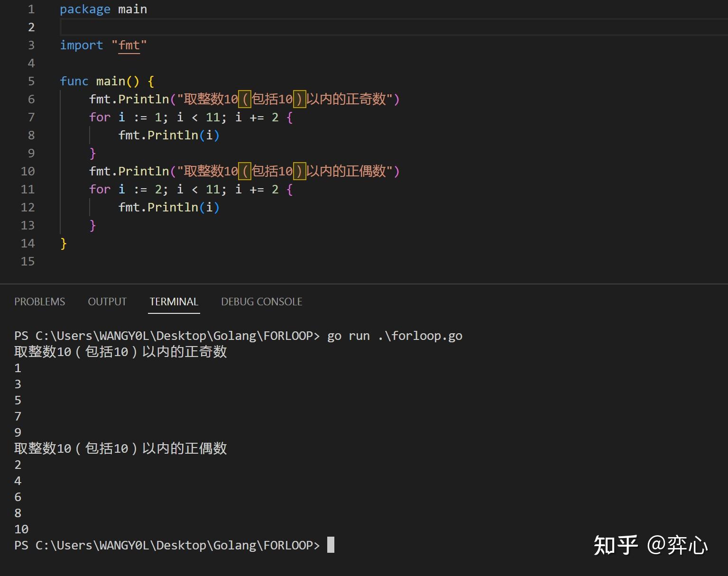Viewport: 728px width, 576px height.
Task: Click the highlighted parenthesis near 包括10
Action: (x=244, y=99)
